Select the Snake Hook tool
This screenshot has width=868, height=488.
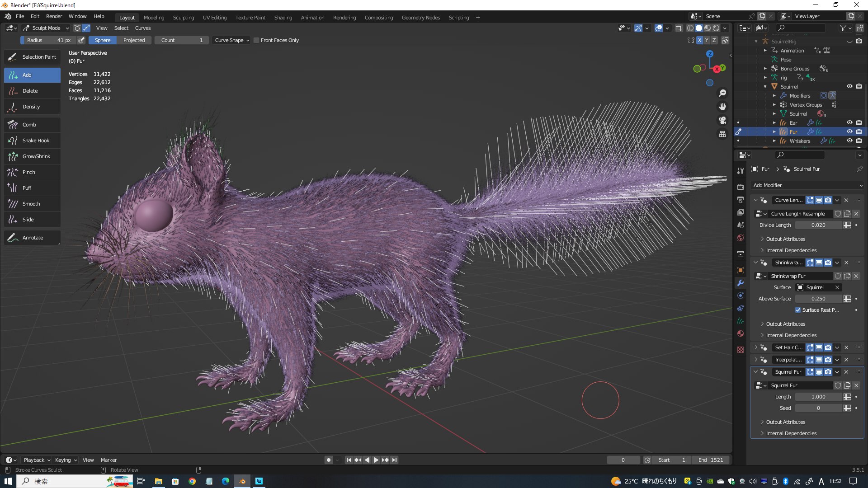(32, 141)
